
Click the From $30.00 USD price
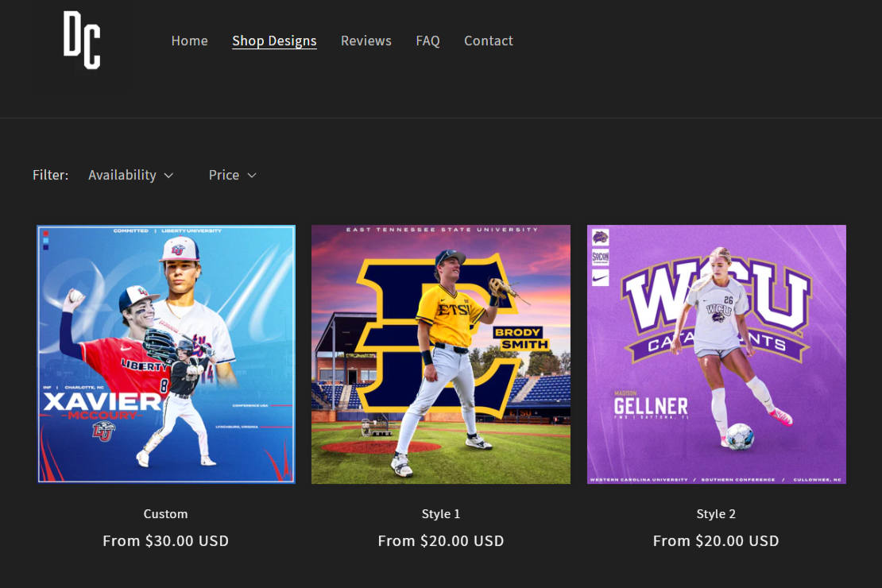pyautogui.click(x=166, y=541)
